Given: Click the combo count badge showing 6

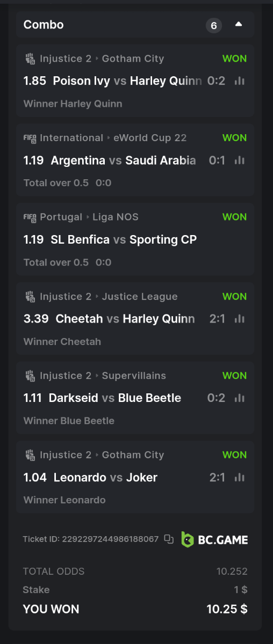Looking at the screenshot, I should pyautogui.click(x=214, y=25).
